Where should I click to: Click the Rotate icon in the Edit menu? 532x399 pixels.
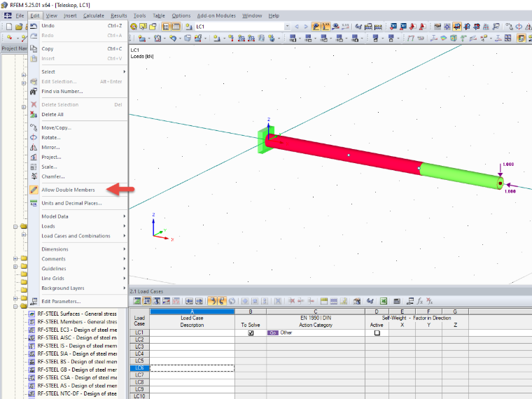34,138
